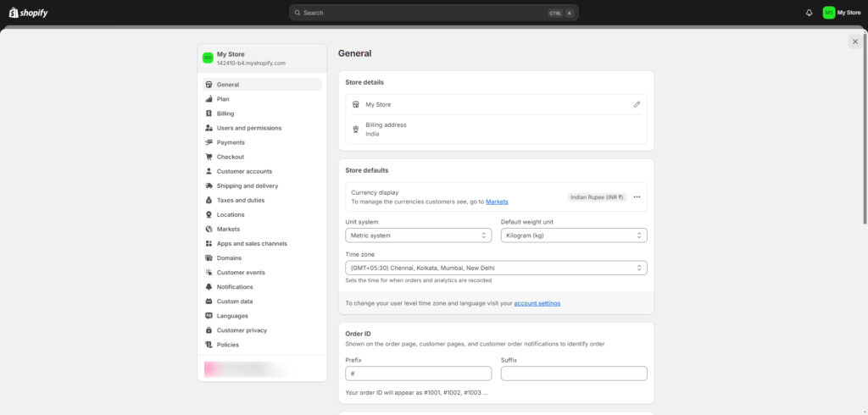Click the top Search bar
This screenshot has width=868, height=415.
pyautogui.click(x=433, y=13)
